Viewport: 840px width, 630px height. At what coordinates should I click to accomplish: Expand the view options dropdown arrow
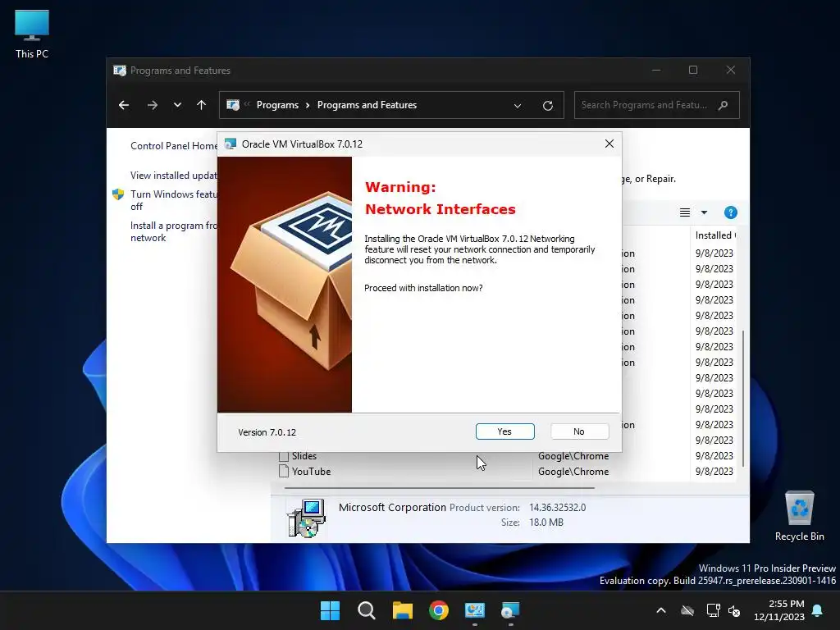click(704, 212)
